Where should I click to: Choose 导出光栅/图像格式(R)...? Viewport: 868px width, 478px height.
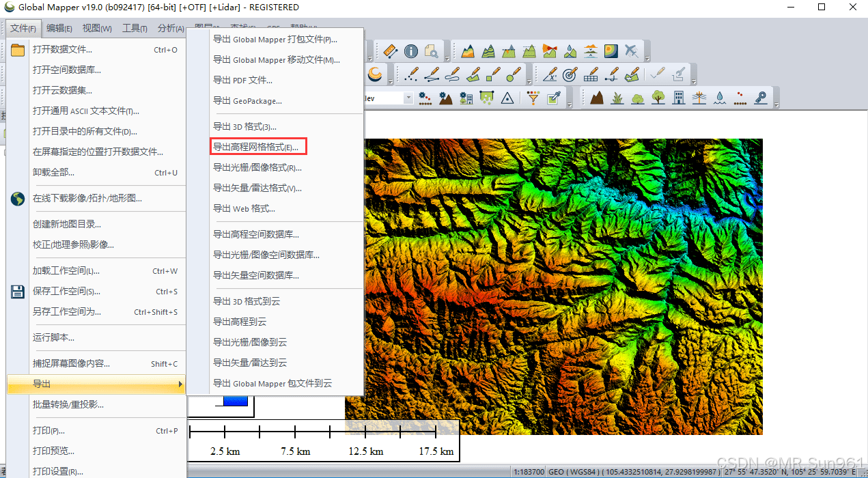coord(257,167)
